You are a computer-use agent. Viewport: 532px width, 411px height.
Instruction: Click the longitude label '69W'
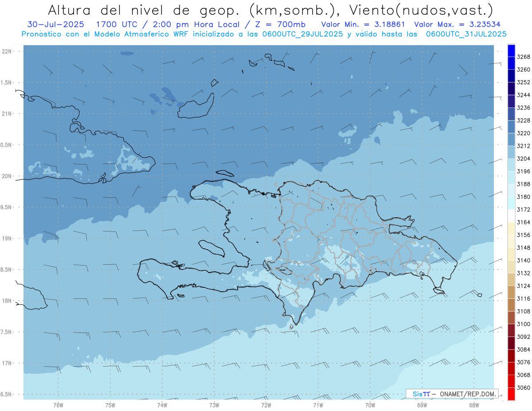422,405
